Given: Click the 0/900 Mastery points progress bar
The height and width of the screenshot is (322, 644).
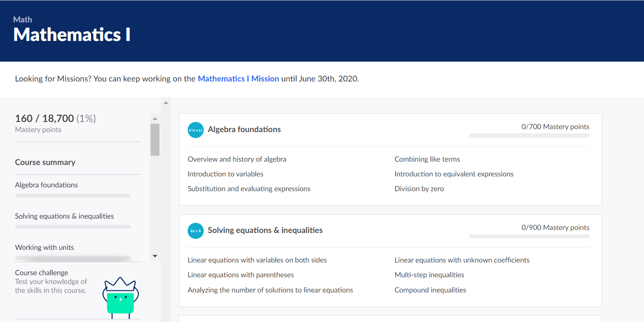Looking at the screenshot, I should pyautogui.click(x=529, y=236).
